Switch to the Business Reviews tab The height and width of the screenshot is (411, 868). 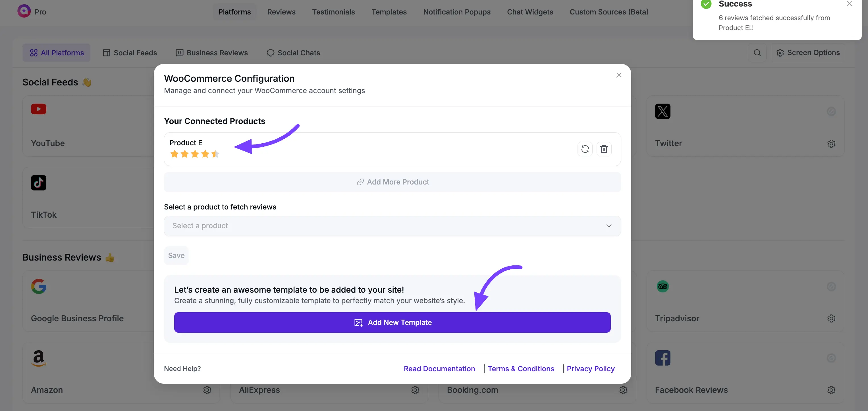point(212,53)
